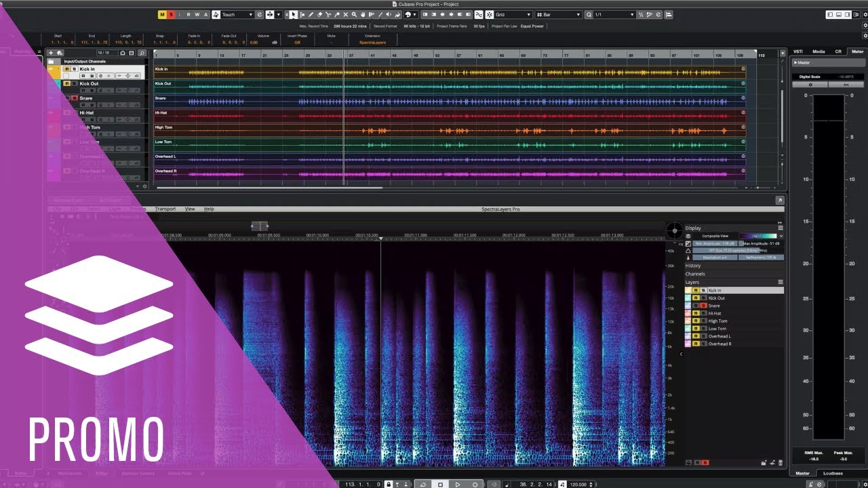The height and width of the screenshot is (488, 868).
Task: Click the Add Track plus icon
Action: [51, 52]
